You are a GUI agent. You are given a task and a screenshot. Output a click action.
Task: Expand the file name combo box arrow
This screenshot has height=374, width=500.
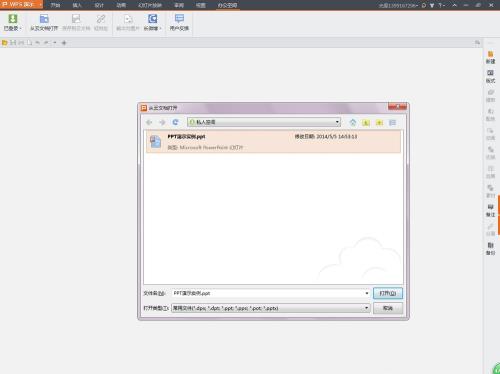367,293
